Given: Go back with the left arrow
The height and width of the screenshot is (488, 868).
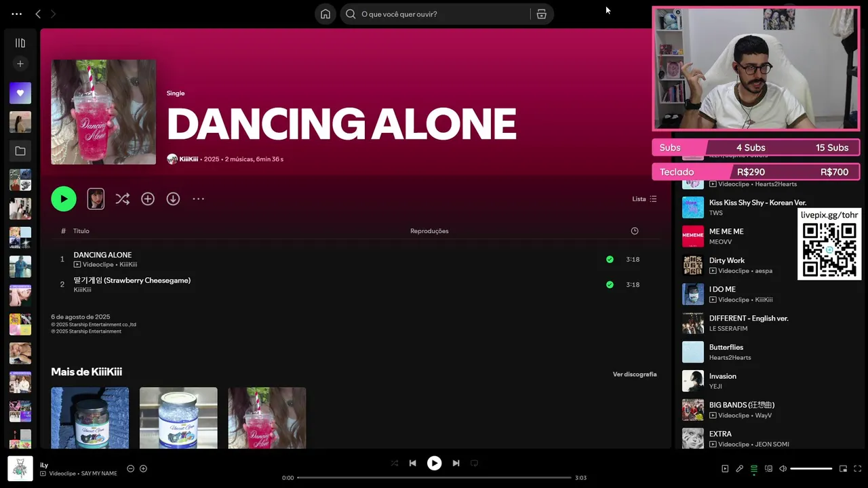Looking at the screenshot, I should click(x=38, y=14).
